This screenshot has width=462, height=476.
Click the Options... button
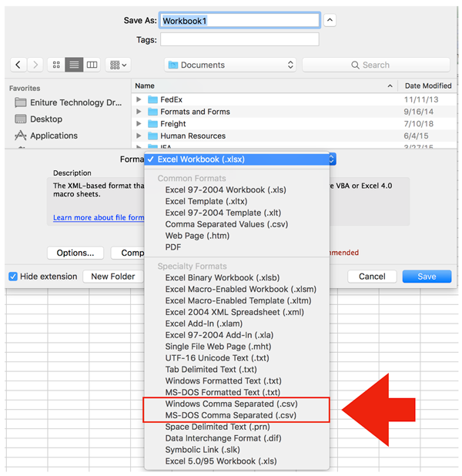point(75,253)
